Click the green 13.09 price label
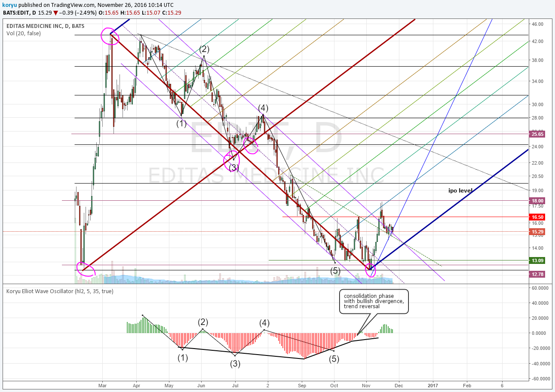Image resolution: width=555 pixels, height=392 pixels. tap(538, 260)
